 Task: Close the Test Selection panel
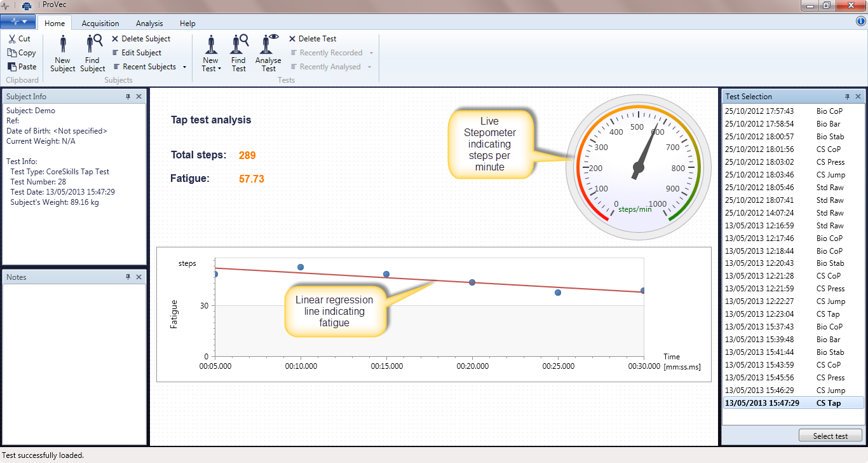coord(858,97)
